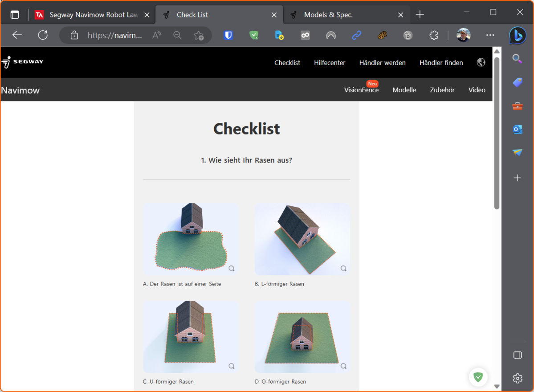This screenshot has height=392, width=534.
Task: Open the infinity-symbol extension icon
Action: point(305,35)
